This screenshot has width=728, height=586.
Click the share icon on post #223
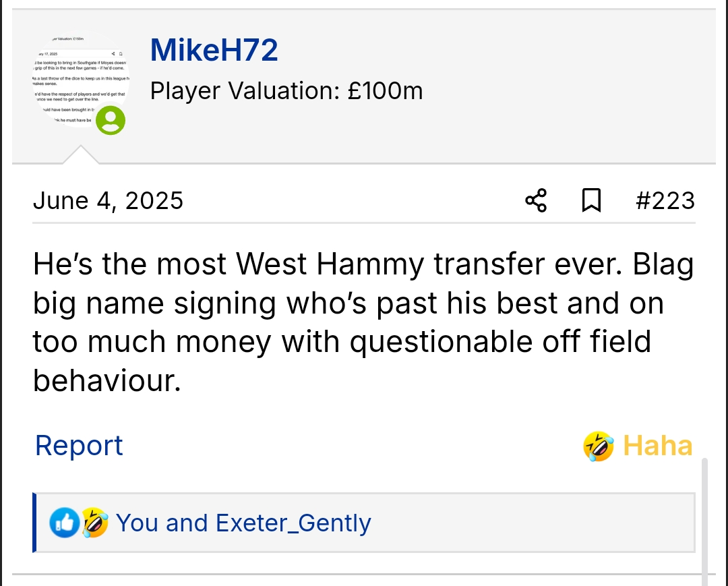(x=536, y=200)
